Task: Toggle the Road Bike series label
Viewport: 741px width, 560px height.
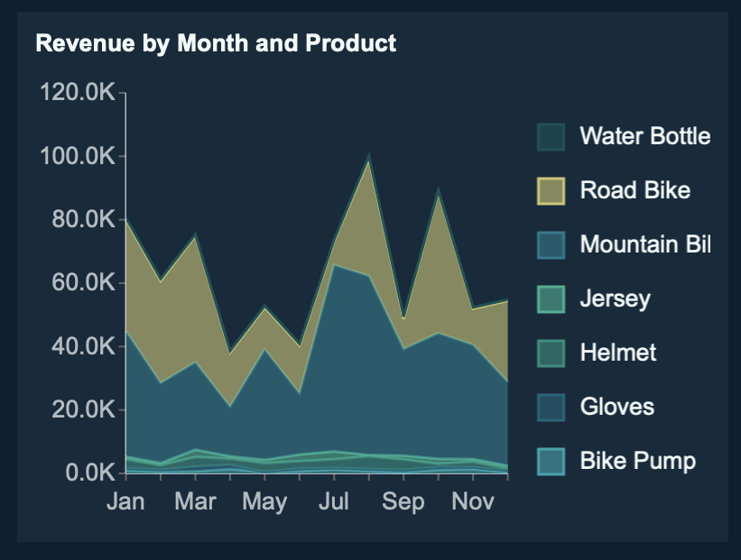Action: click(x=634, y=191)
